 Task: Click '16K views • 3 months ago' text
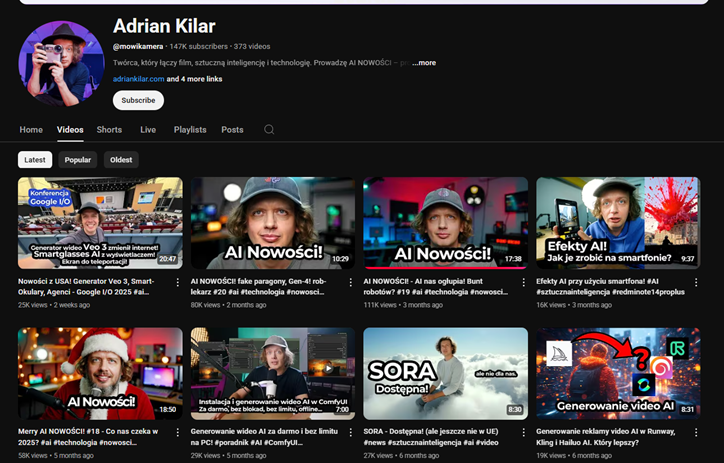(x=574, y=305)
